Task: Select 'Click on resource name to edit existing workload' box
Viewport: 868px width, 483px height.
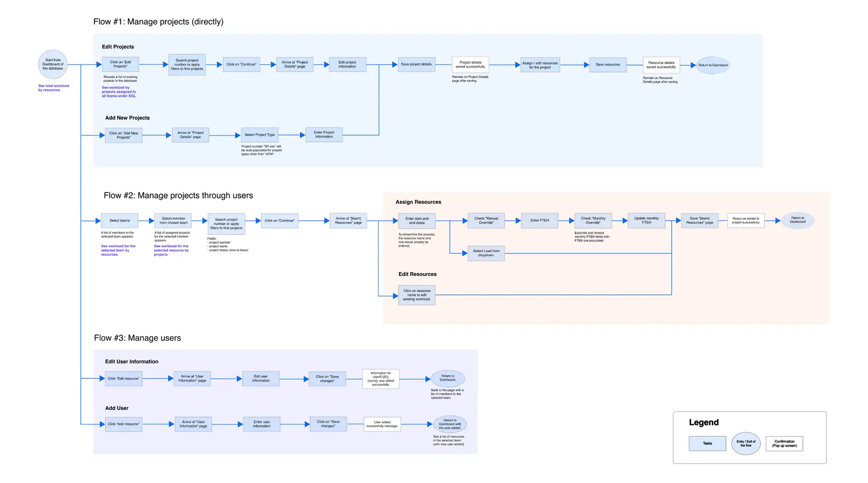Action: (417, 295)
